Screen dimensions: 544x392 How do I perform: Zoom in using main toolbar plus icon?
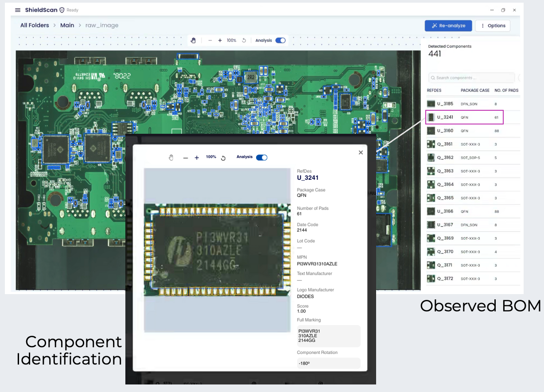[x=220, y=40]
